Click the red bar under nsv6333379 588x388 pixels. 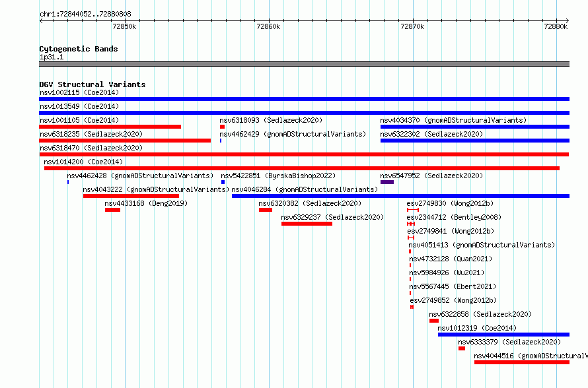pyautogui.click(x=462, y=348)
